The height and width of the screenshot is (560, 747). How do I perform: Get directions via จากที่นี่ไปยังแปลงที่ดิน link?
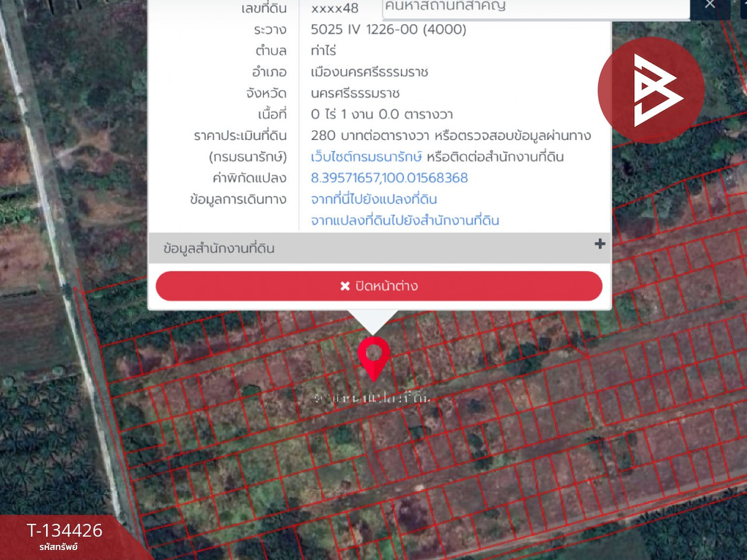click(374, 199)
